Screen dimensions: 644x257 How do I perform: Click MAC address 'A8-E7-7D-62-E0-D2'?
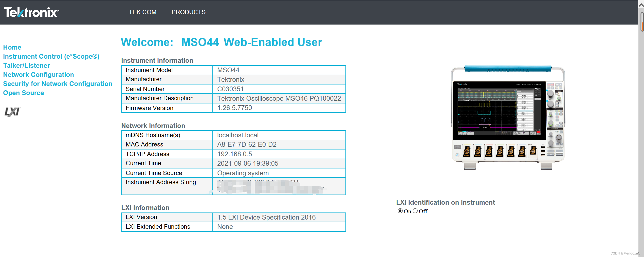247,144
